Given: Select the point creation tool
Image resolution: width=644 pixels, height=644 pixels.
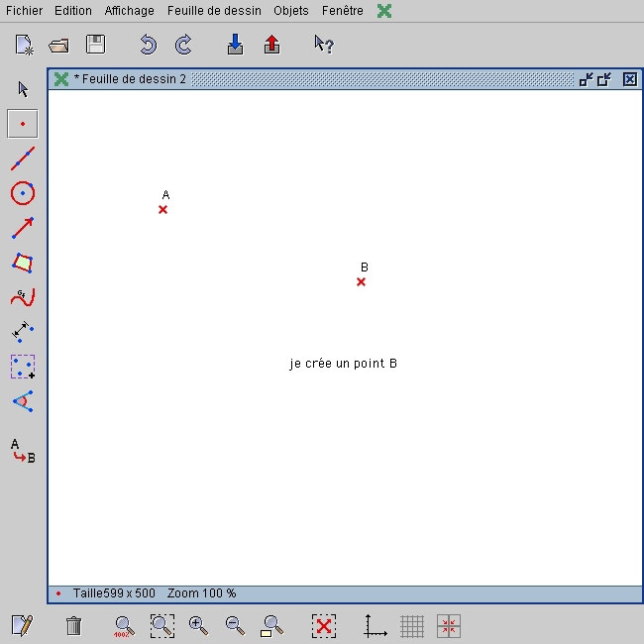Looking at the screenshot, I should point(22,124).
